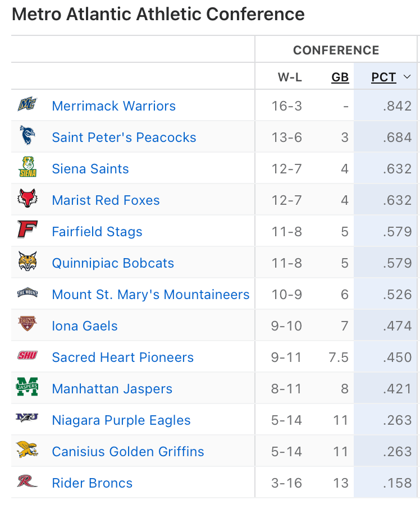This screenshot has width=420, height=505.
Task: Click the W-L column header
Action: [x=290, y=77]
